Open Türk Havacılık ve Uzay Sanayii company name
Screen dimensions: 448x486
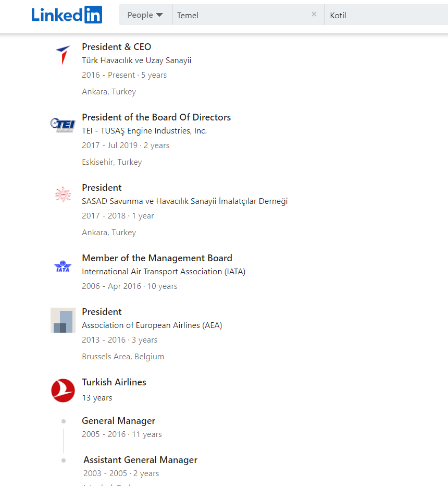[136, 60]
